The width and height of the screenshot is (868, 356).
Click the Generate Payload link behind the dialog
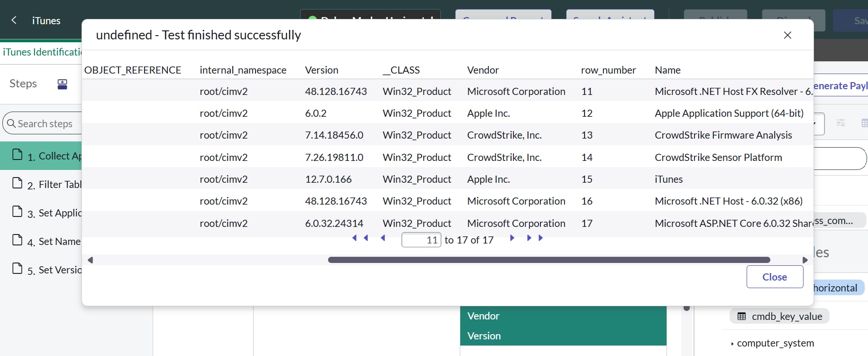click(x=841, y=86)
